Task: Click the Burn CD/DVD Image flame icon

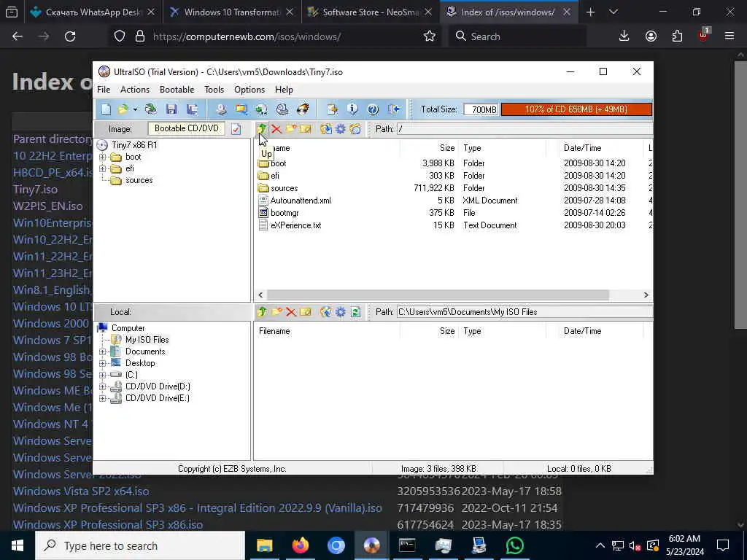Action: point(303,109)
